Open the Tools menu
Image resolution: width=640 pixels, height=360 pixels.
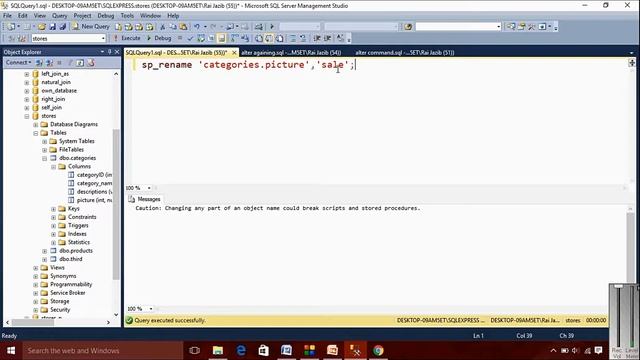(x=127, y=16)
